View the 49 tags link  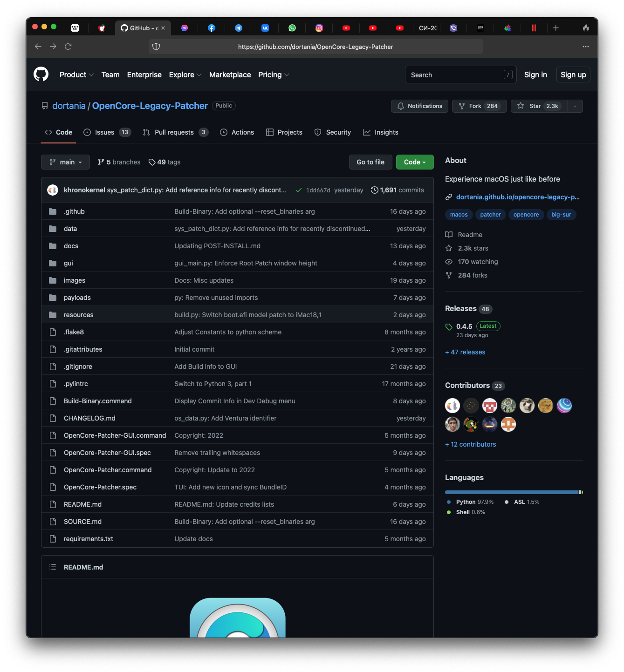(165, 162)
